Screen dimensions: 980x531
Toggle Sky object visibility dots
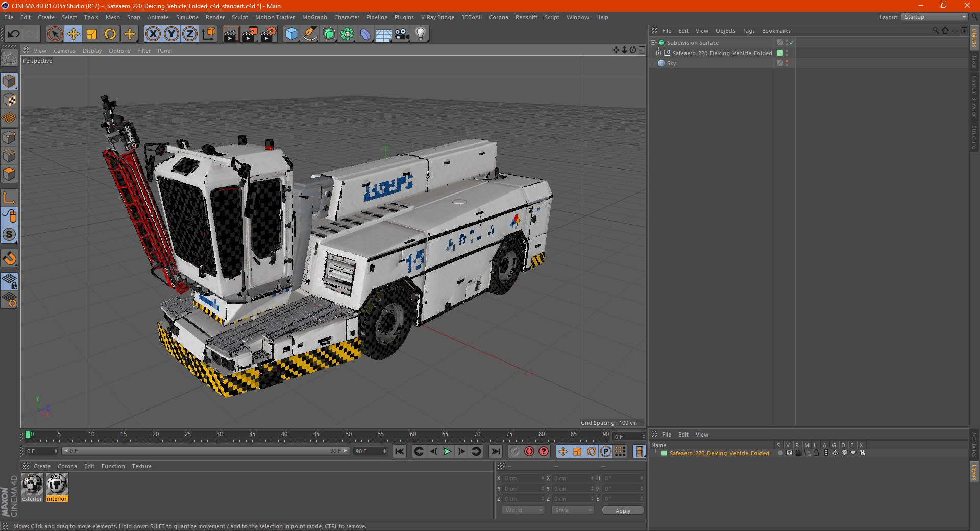pos(787,63)
